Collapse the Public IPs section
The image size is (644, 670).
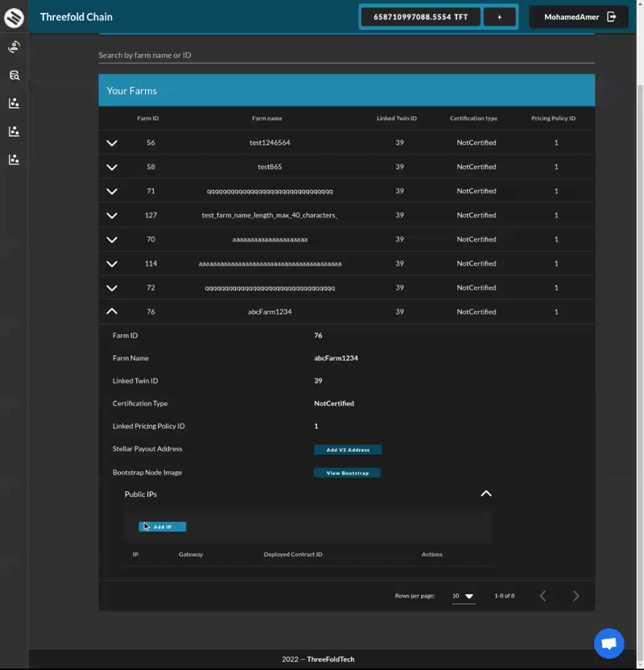486,494
